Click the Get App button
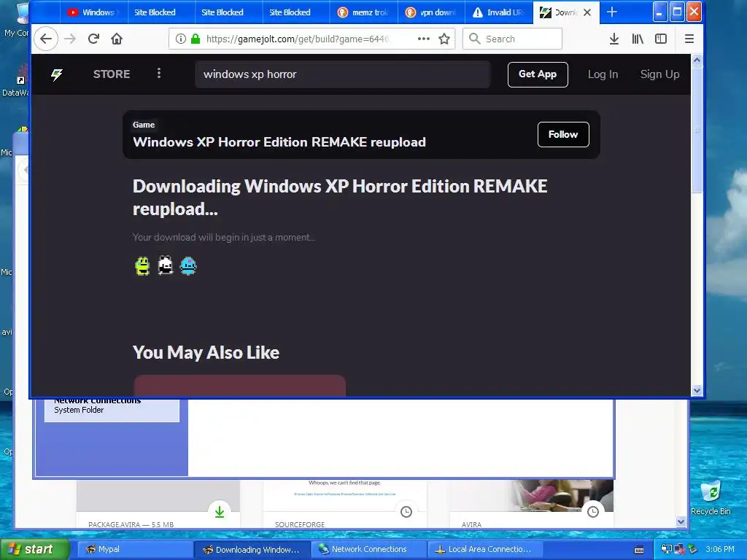The image size is (747, 560). point(538,74)
